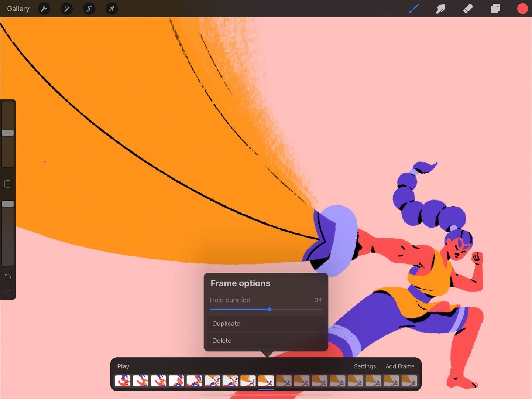This screenshot has height=399, width=532.
Task: Open the animation Settings
Action: tap(365, 366)
